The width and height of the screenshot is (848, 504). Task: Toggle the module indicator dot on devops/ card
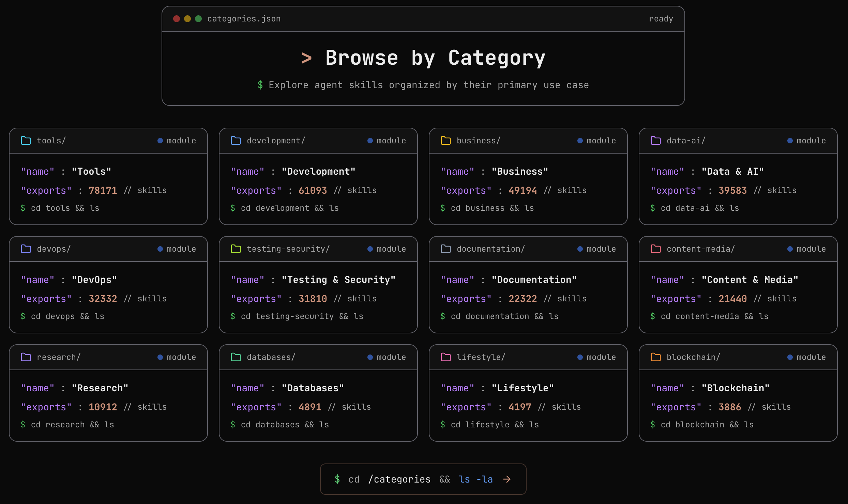point(160,249)
